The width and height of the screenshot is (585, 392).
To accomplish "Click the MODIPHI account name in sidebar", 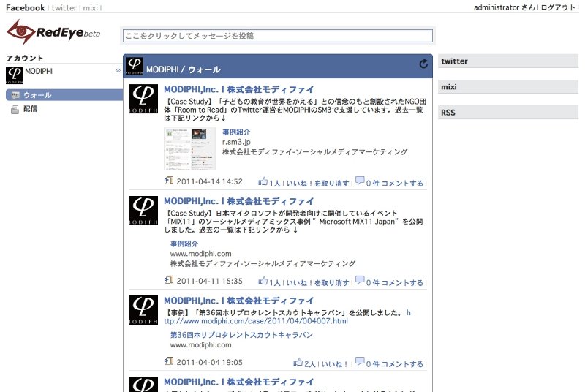I will coord(39,71).
